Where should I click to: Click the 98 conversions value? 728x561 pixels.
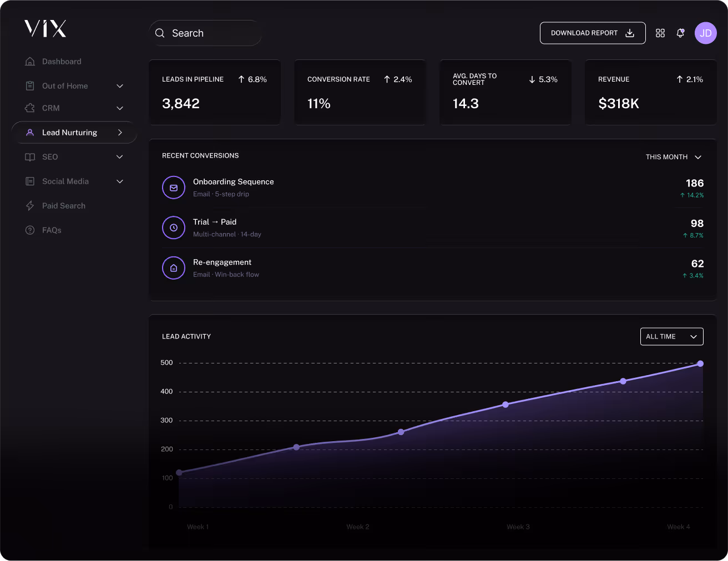[697, 223]
